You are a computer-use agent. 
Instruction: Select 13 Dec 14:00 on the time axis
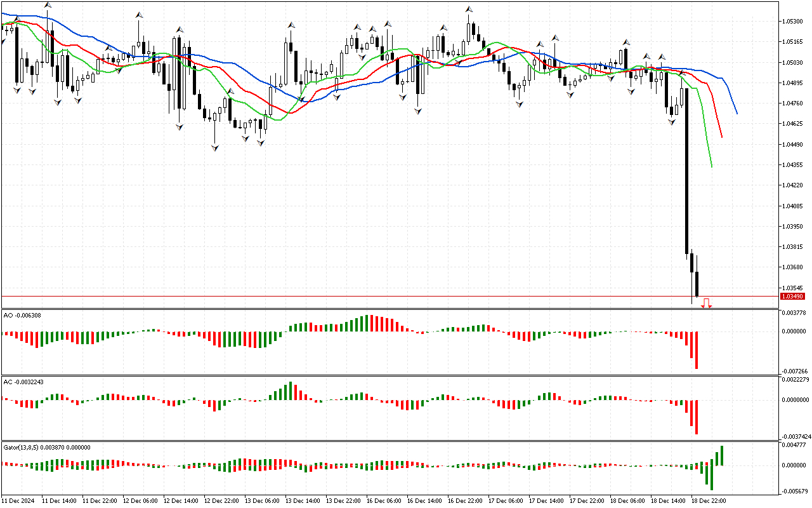point(303,501)
